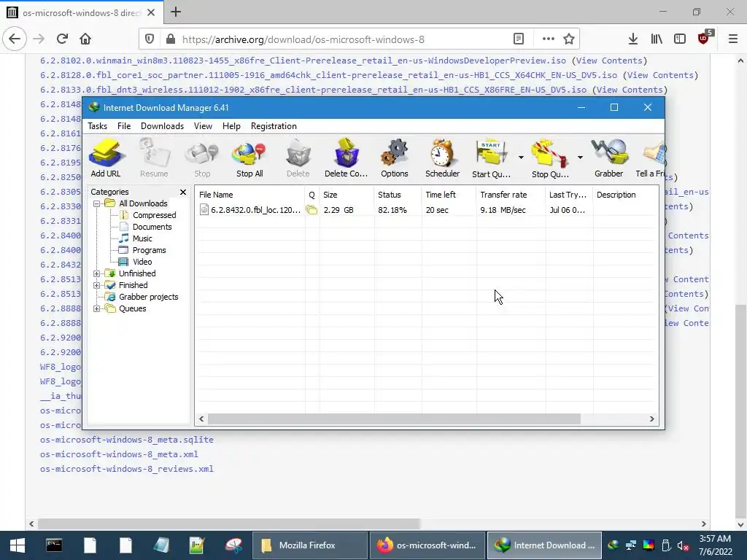The height and width of the screenshot is (560, 747).
Task: Sort by Transfer rate column header
Action: [511, 195]
